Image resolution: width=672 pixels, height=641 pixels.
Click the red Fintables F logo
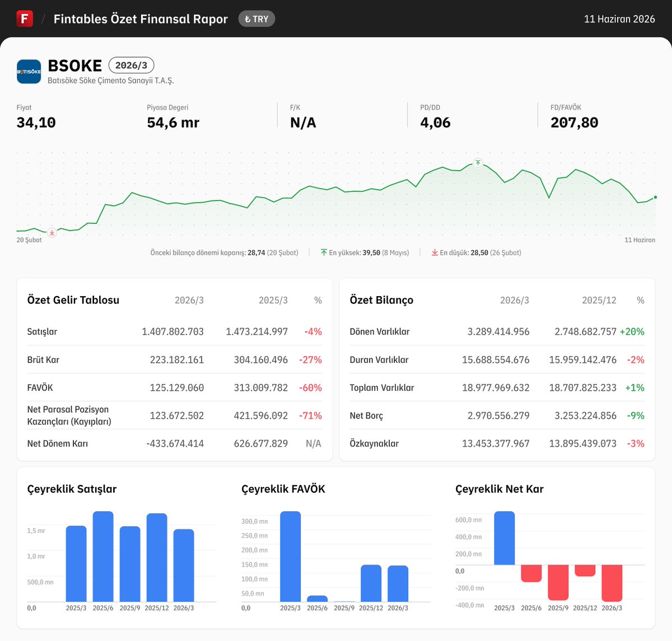[x=25, y=18]
